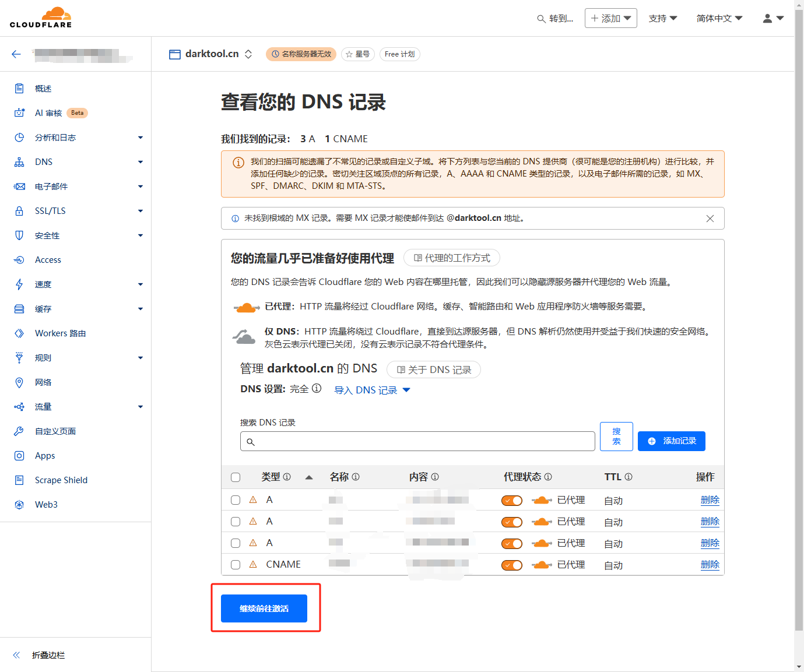Delete the CNAME record

point(710,565)
